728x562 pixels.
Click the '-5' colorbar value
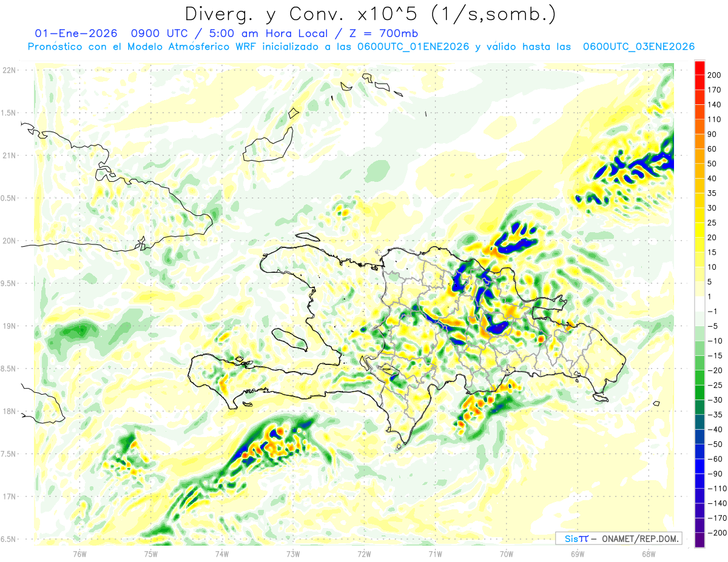713,326
